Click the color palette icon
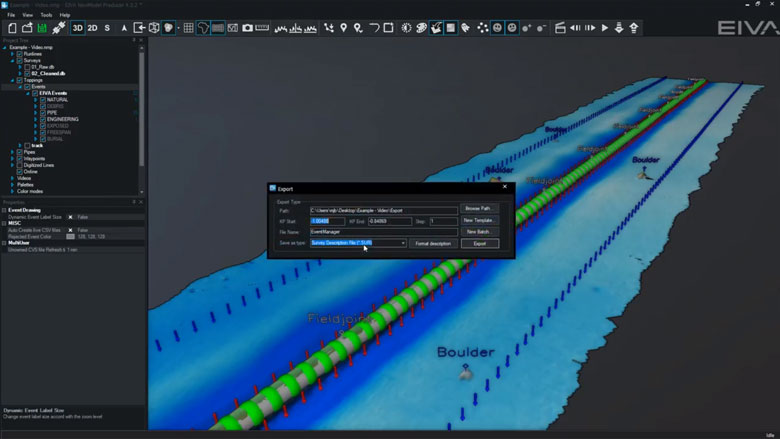 (x=420, y=28)
